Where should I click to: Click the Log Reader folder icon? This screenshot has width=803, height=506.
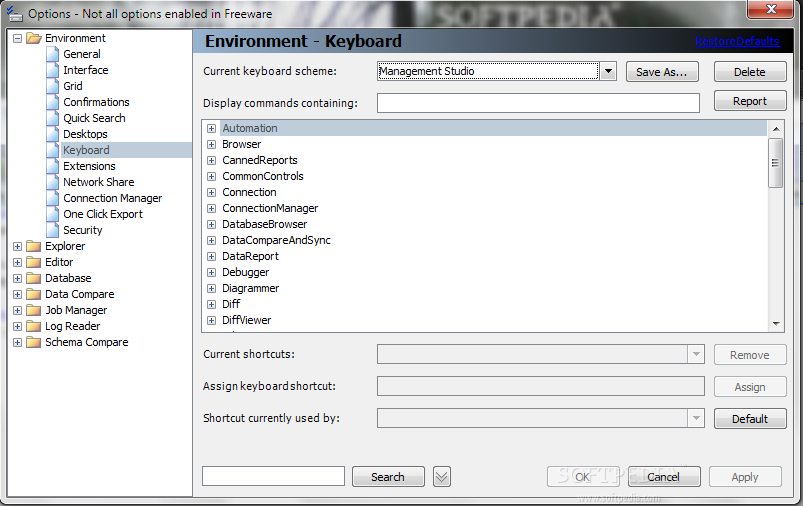click(x=34, y=326)
